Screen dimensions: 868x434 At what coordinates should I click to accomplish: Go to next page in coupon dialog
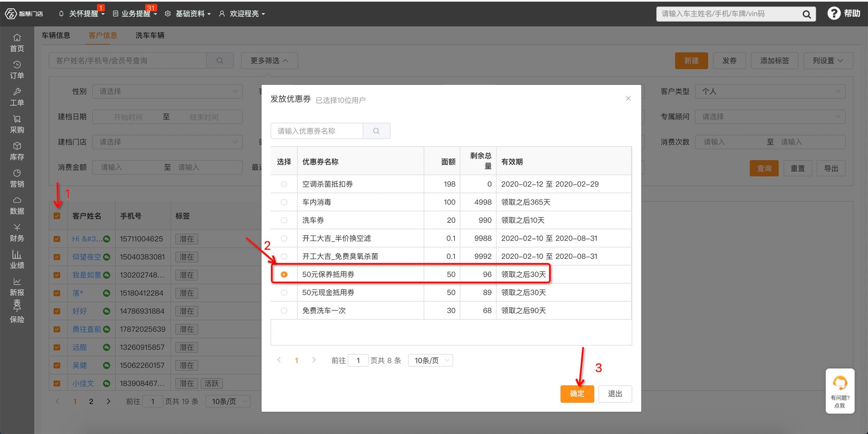point(314,360)
